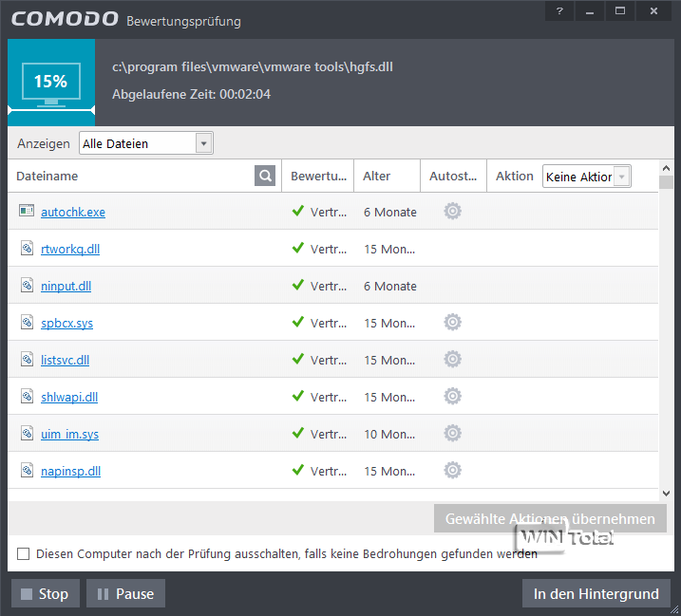Image resolution: width=681 pixels, height=616 pixels.
Task: Click the file icon next to autochk.exe
Action: [27, 211]
